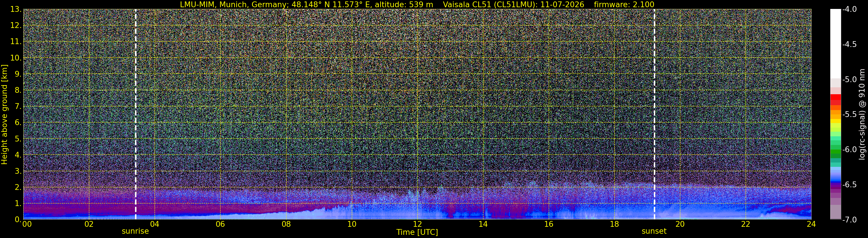Click the height axis tick label 10.
The image size is (868, 238).
(16, 58)
